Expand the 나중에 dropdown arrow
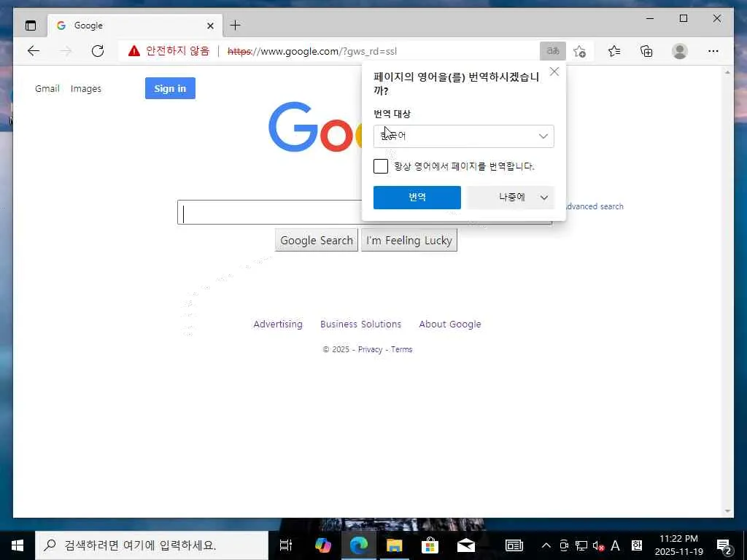Image resolution: width=747 pixels, height=560 pixels. click(544, 197)
